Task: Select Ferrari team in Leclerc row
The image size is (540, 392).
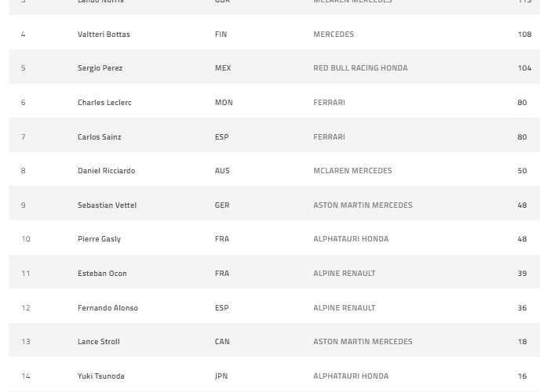Action: [x=329, y=103]
